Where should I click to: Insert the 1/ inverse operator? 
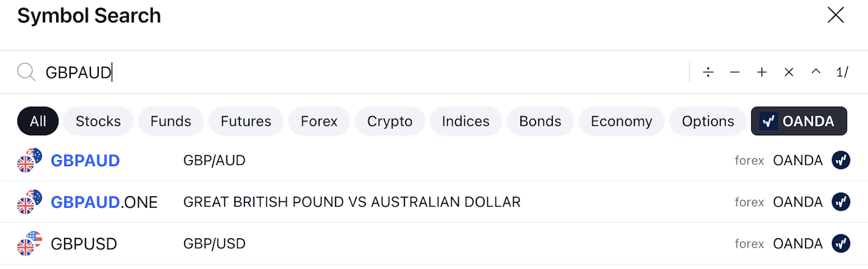(x=842, y=72)
